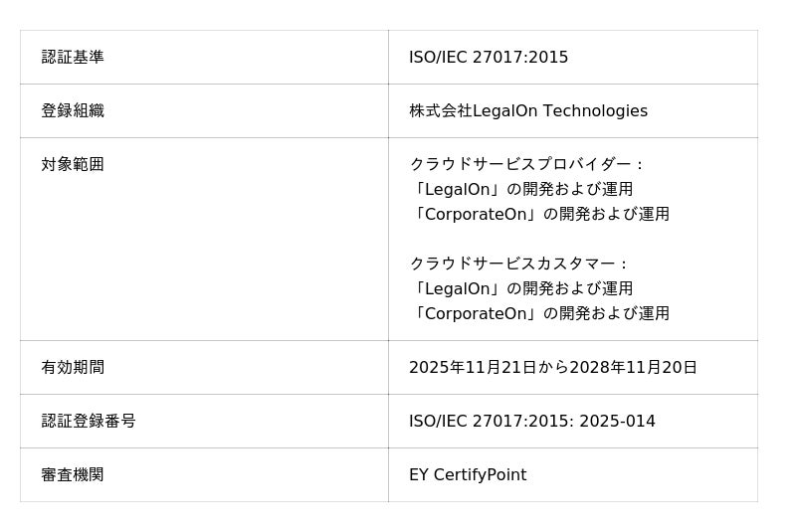Click CorporateOn line under クラウドサービスカスタマー
796x532 pixels.
(539, 313)
